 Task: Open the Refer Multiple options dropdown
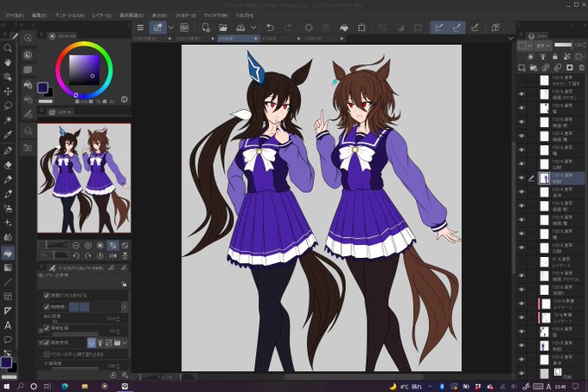[125, 343]
